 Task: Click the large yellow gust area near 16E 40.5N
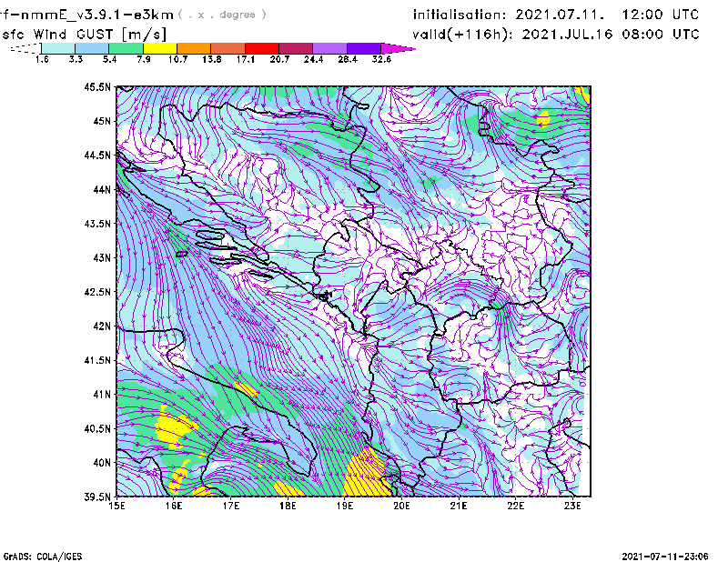[x=173, y=427]
